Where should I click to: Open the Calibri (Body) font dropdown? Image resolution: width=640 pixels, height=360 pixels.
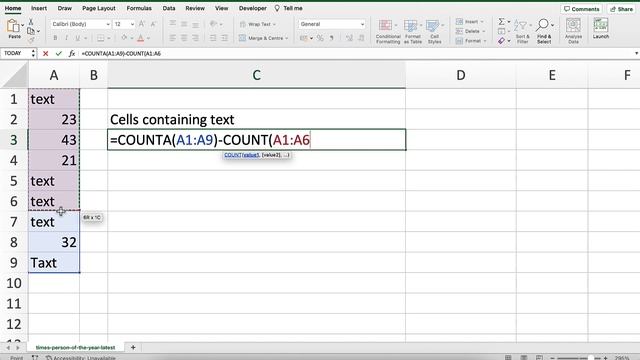tap(108, 24)
